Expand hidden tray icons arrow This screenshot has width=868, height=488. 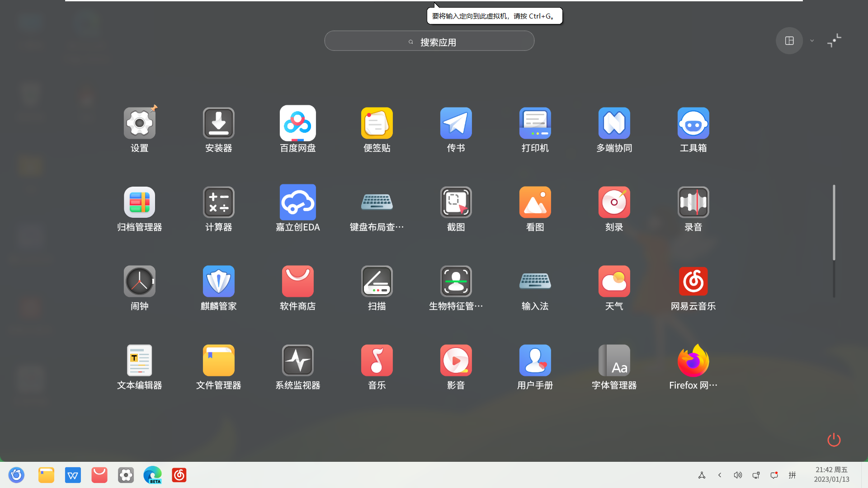(720, 475)
